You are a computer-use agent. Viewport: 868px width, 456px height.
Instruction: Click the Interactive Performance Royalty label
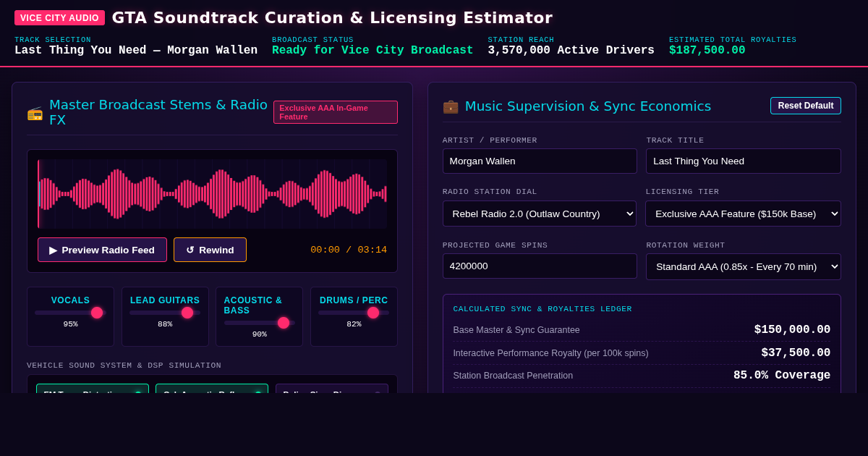[550, 353]
